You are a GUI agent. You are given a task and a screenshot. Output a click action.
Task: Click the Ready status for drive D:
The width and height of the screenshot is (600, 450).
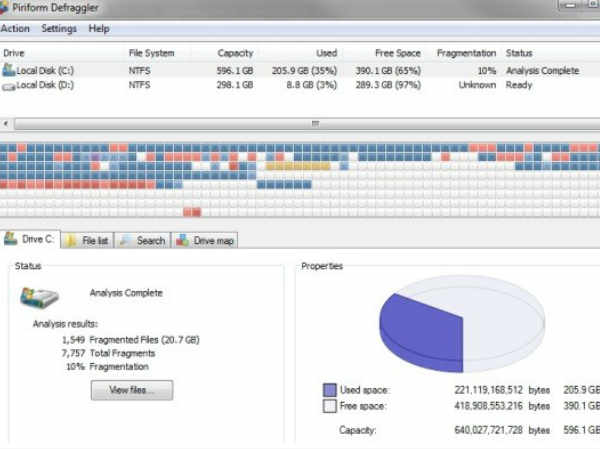click(519, 85)
